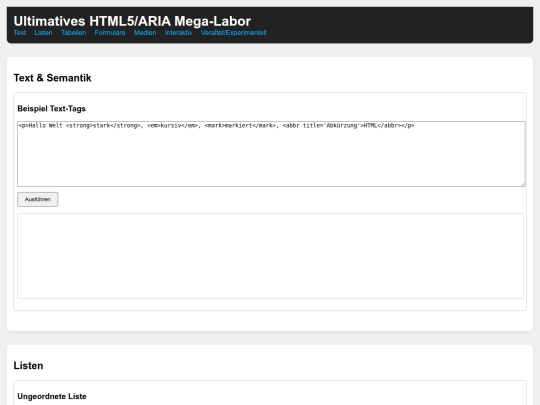Click the Text & Semantik heading

[52, 78]
